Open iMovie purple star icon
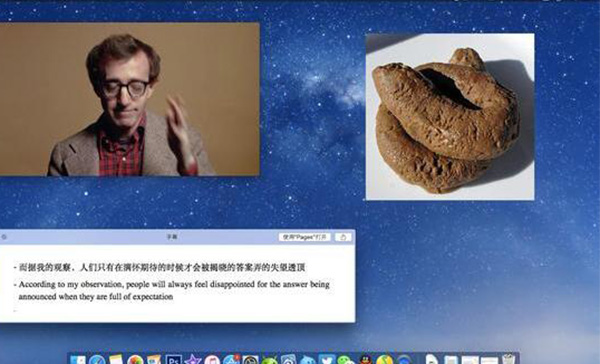This screenshot has width=600, height=364. pos(192,360)
